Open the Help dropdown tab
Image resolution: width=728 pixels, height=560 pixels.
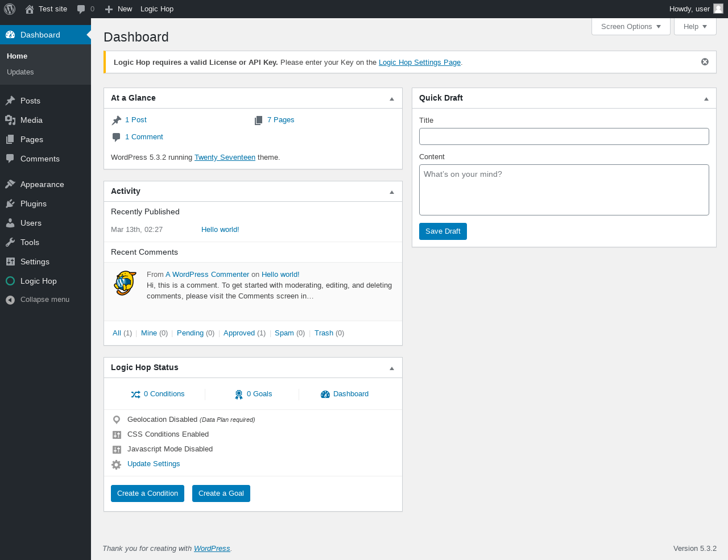pyautogui.click(x=695, y=27)
